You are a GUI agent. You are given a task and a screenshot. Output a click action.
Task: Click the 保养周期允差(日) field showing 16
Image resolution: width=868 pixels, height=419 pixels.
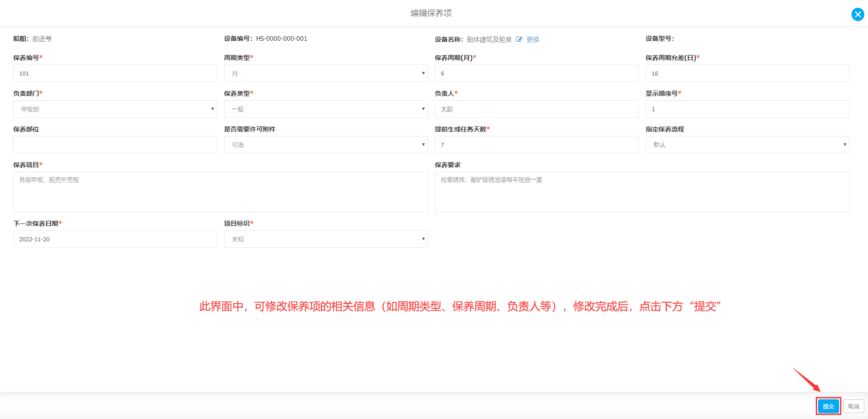747,73
